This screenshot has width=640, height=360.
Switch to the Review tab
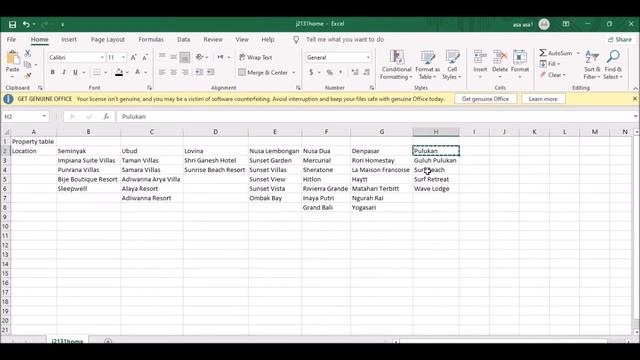[213, 40]
